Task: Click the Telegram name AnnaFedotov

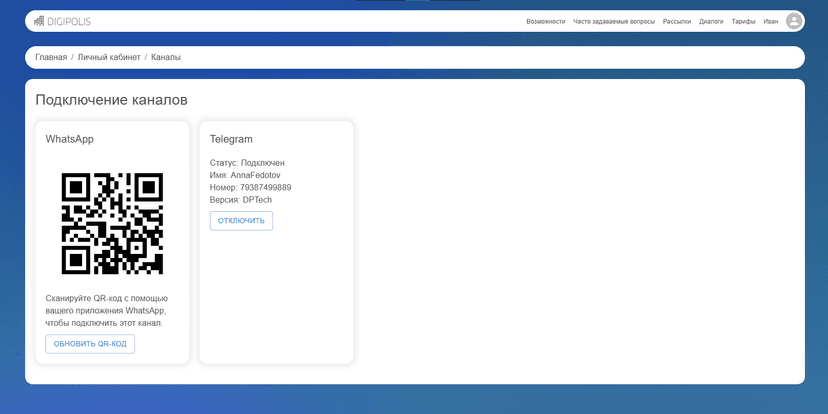Action: tap(255, 175)
